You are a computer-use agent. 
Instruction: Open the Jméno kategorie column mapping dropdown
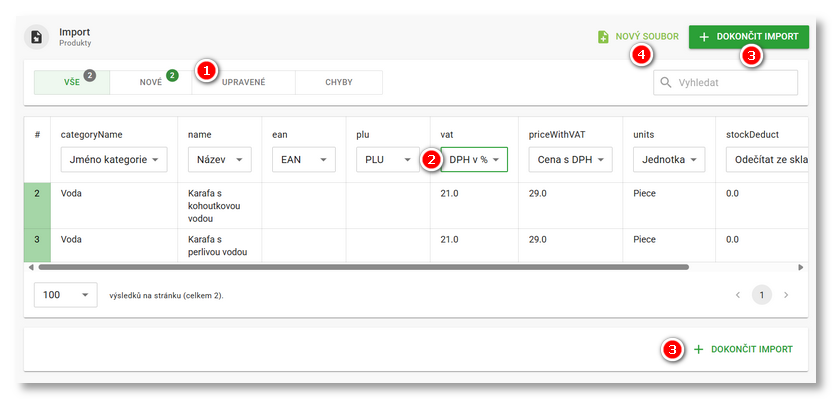(114, 160)
